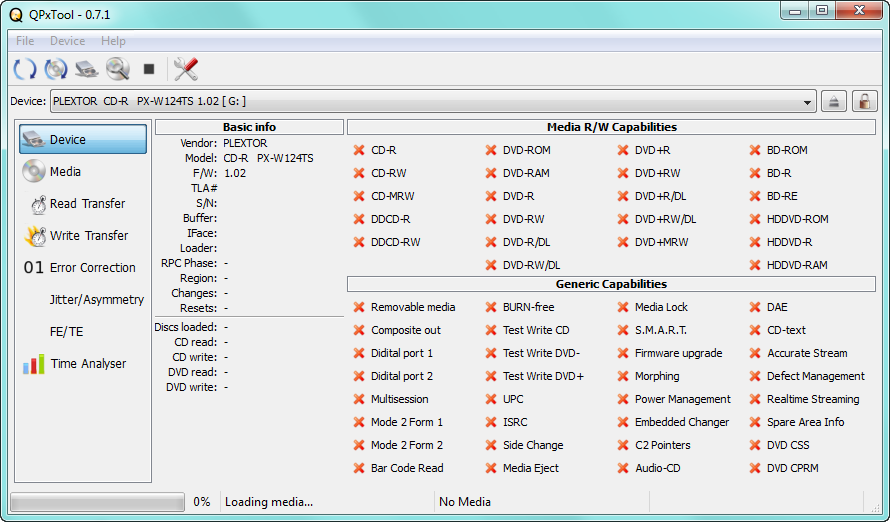Click the progress bar in the status bar
This screenshot has width=890, height=522.
pyautogui.click(x=98, y=502)
